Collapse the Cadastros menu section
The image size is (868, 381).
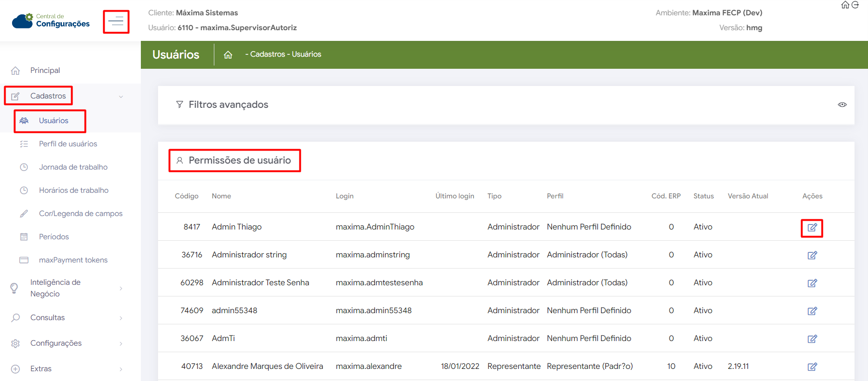[x=120, y=97]
